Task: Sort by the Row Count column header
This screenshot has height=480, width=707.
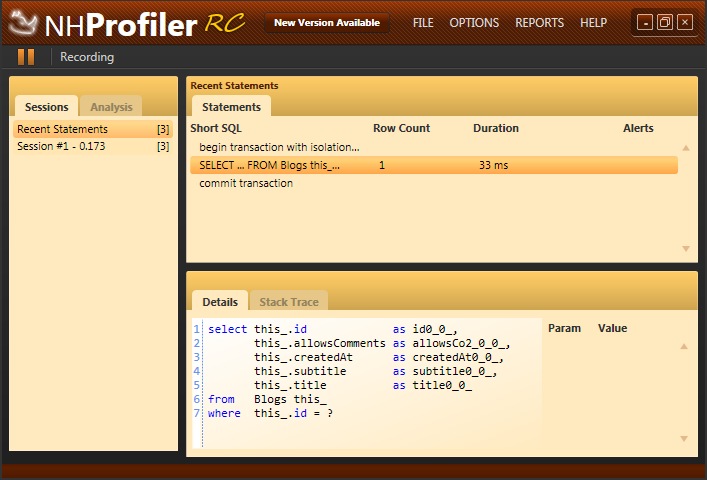Action: tap(401, 128)
